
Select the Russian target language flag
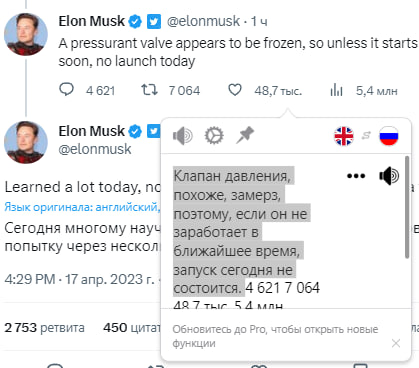(389, 136)
